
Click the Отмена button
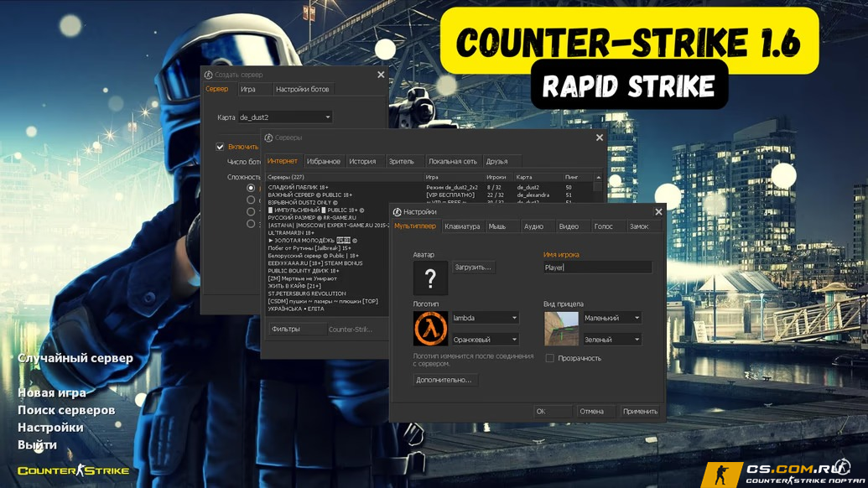pos(596,412)
